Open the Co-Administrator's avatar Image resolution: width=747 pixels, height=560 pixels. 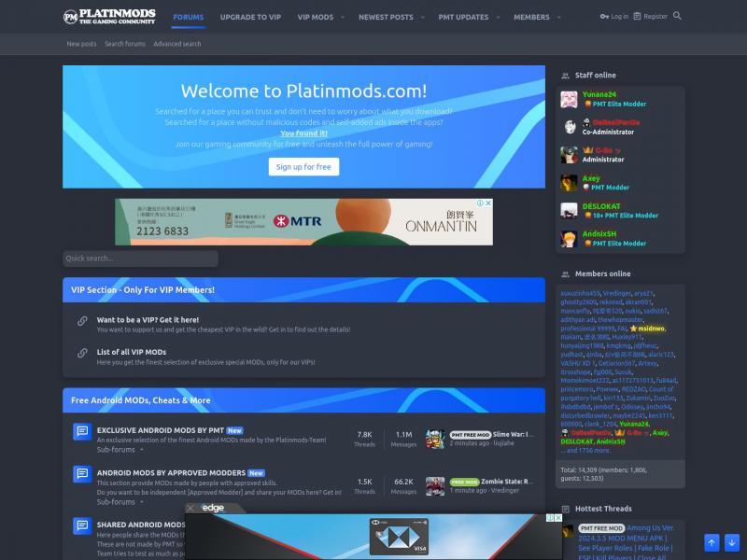tap(569, 127)
